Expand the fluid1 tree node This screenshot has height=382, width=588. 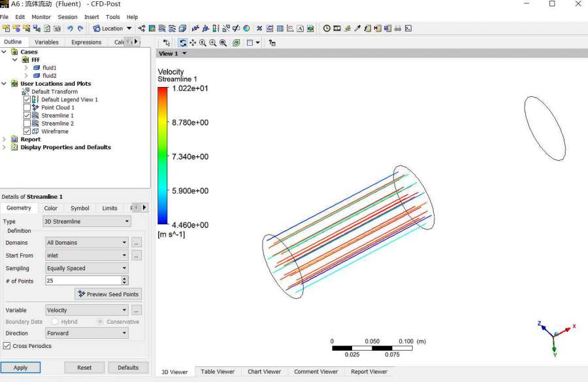click(x=26, y=68)
